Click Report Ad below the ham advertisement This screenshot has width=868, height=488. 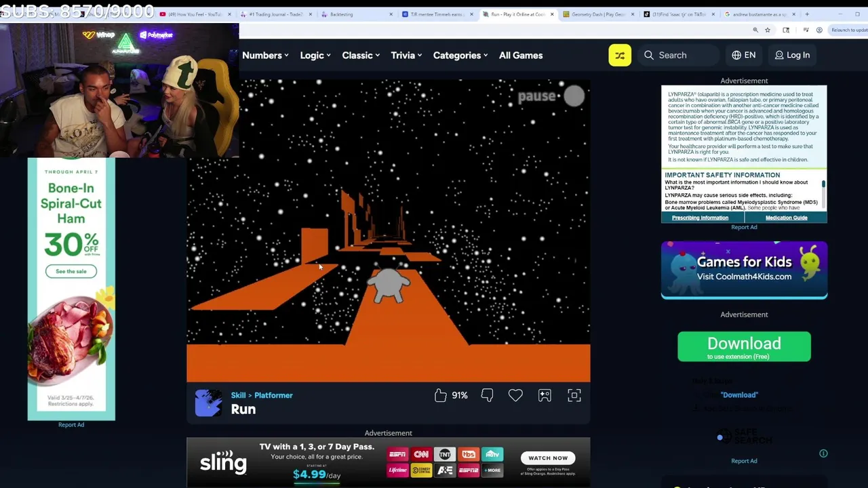71,425
